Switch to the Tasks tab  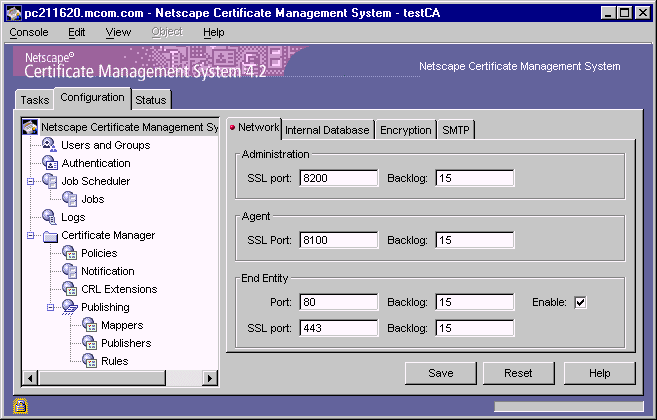click(35, 100)
